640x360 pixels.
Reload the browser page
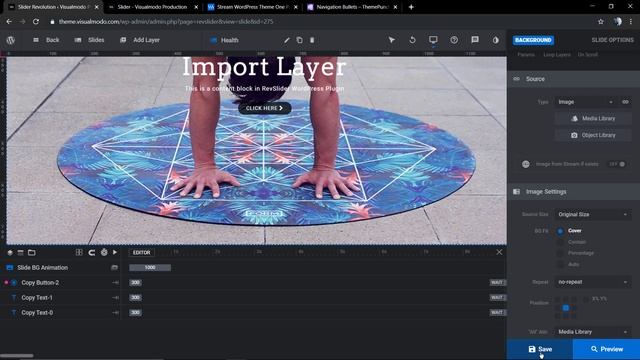pos(36,22)
